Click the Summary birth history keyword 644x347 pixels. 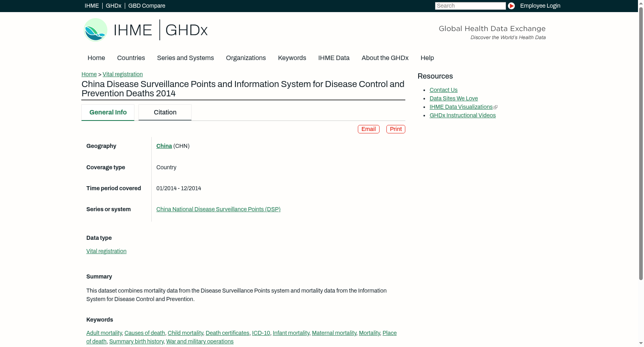(136, 341)
